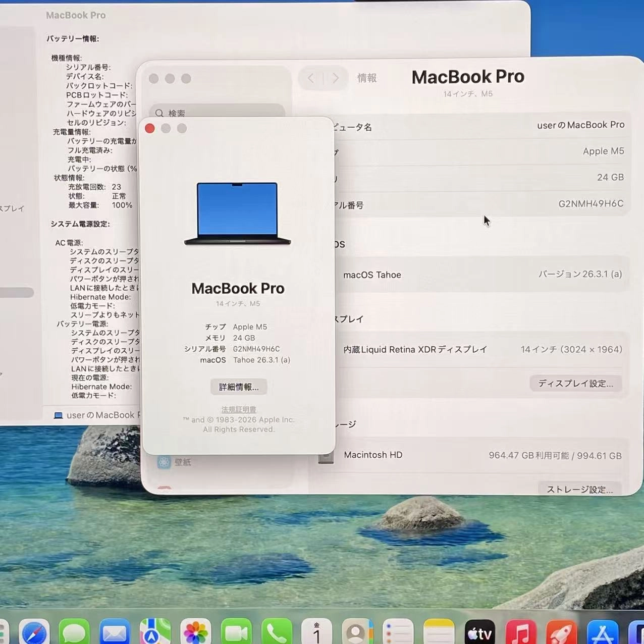This screenshot has width=644, height=644.
Task: Click バッテリー電源: row in System Information
Action: pyautogui.click(x=82, y=324)
